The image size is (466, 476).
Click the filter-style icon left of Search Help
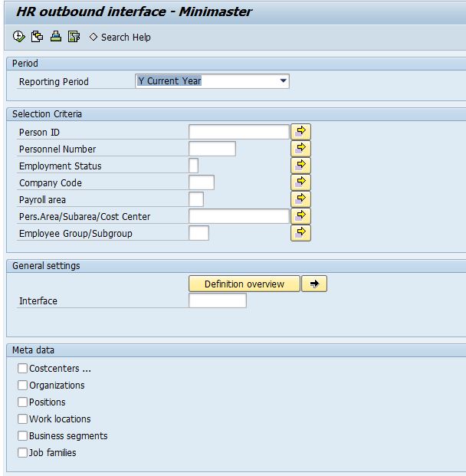74,37
